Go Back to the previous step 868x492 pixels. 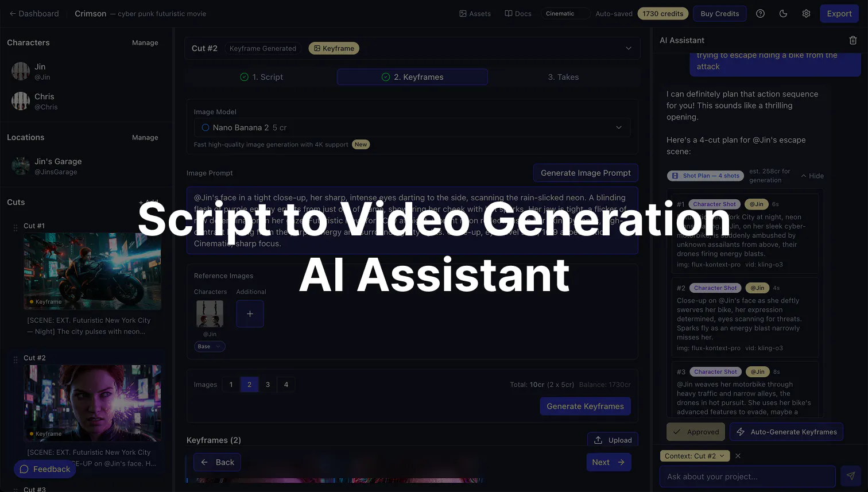coord(217,462)
